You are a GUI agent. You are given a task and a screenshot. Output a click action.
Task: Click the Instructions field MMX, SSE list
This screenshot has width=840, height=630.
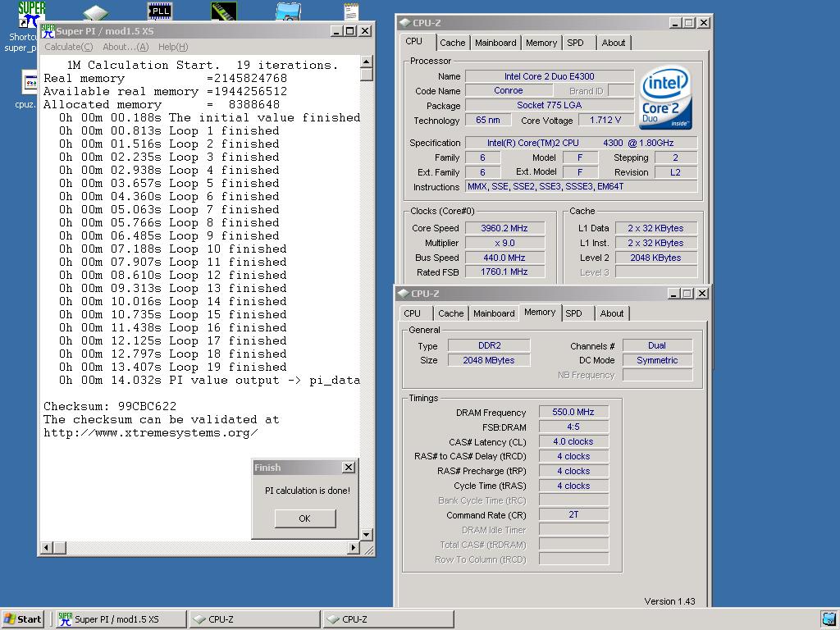[582, 186]
